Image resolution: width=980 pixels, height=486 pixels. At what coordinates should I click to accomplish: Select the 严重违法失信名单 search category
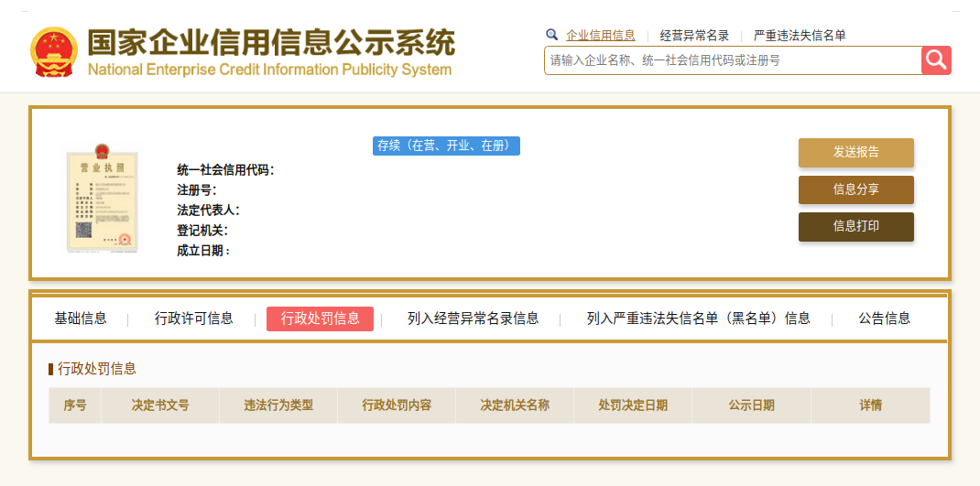point(800,36)
